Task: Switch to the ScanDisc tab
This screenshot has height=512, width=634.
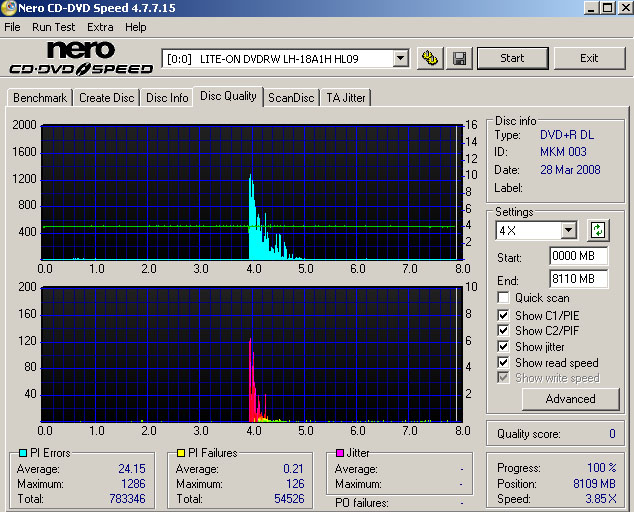Action: pos(291,98)
